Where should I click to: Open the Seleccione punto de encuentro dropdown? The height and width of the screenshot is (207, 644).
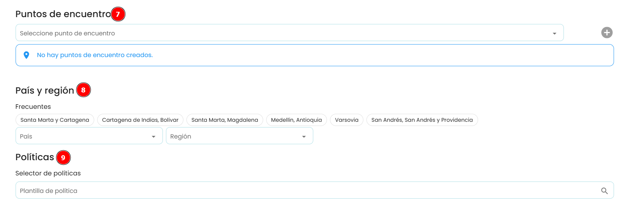(289, 33)
